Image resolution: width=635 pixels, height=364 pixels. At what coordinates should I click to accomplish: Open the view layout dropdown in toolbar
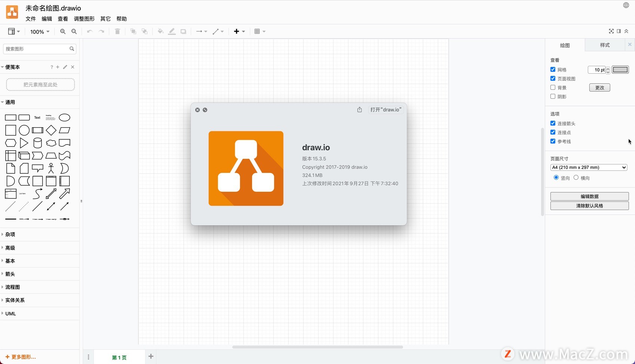click(x=14, y=31)
